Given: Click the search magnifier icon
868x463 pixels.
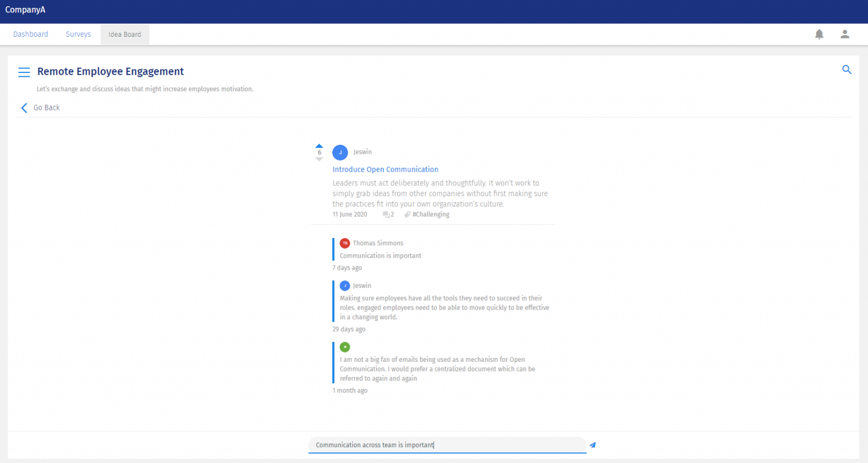Looking at the screenshot, I should pos(846,70).
